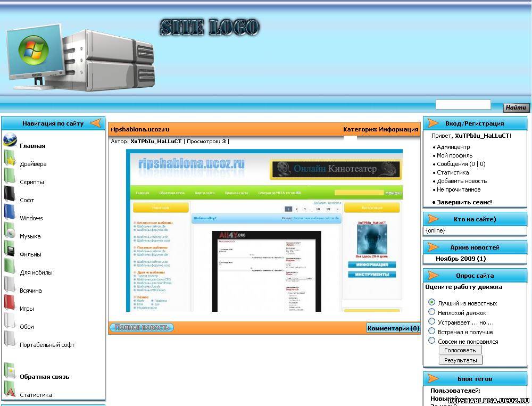The height and width of the screenshot is (406, 532).
Task: Open the Не прочитанное link
Action: [459, 189]
